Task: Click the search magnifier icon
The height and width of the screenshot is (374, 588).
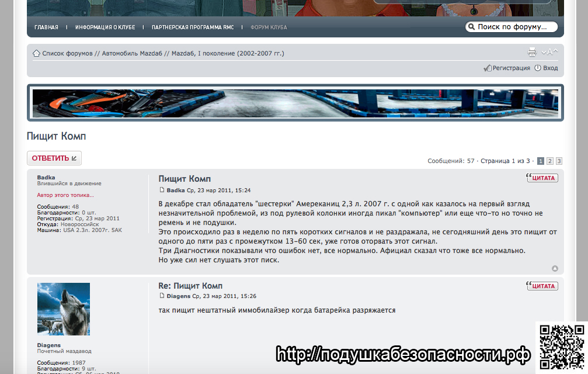Action: click(471, 27)
